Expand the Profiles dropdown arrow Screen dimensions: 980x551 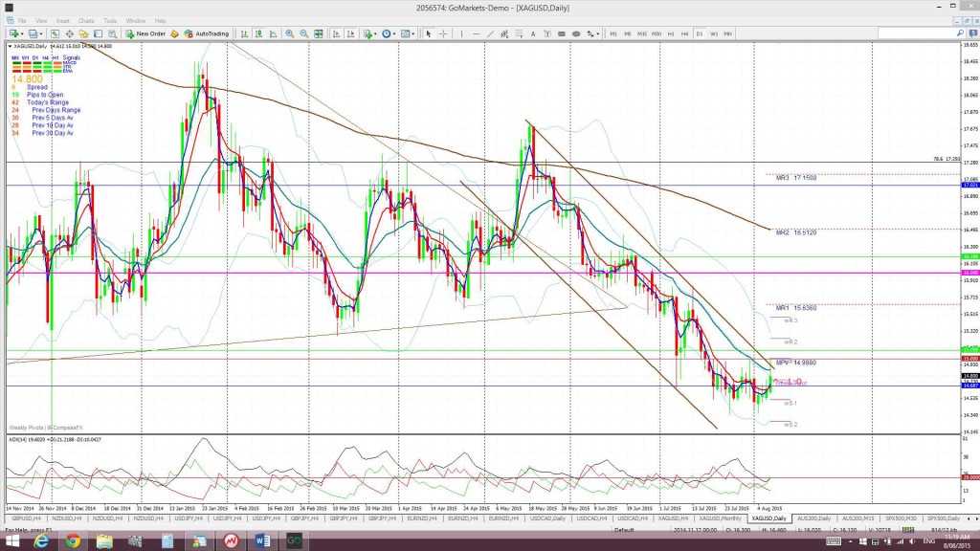41,33
